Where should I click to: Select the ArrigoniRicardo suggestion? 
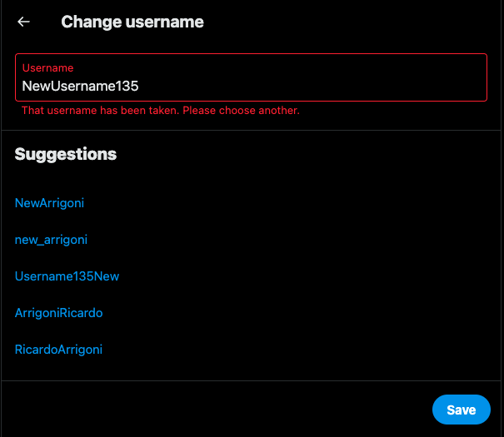click(58, 313)
